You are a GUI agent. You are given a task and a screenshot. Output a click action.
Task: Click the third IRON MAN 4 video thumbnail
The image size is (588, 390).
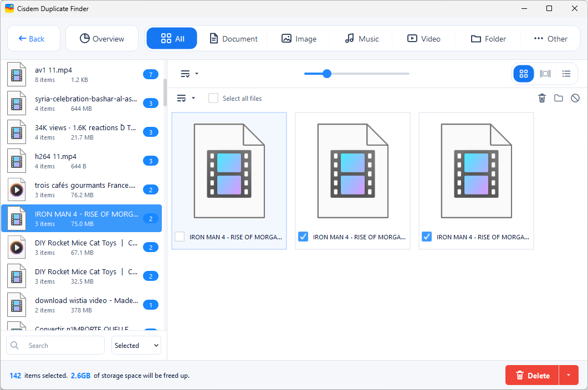pyautogui.click(x=476, y=171)
